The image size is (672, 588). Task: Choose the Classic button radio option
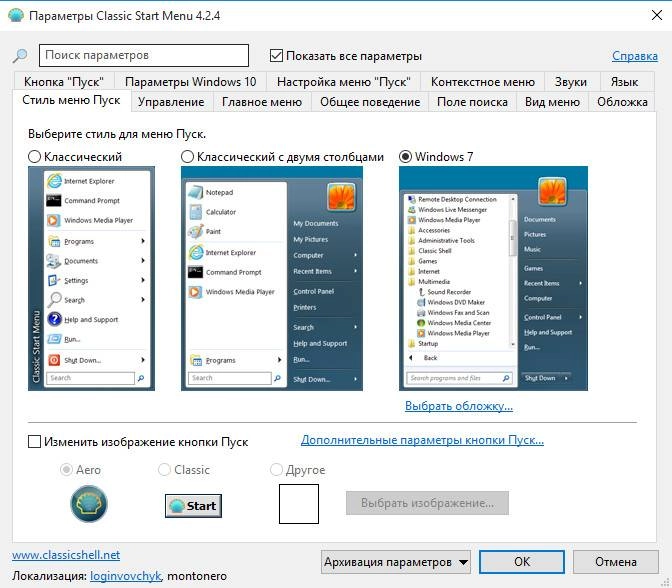point(164,470)
